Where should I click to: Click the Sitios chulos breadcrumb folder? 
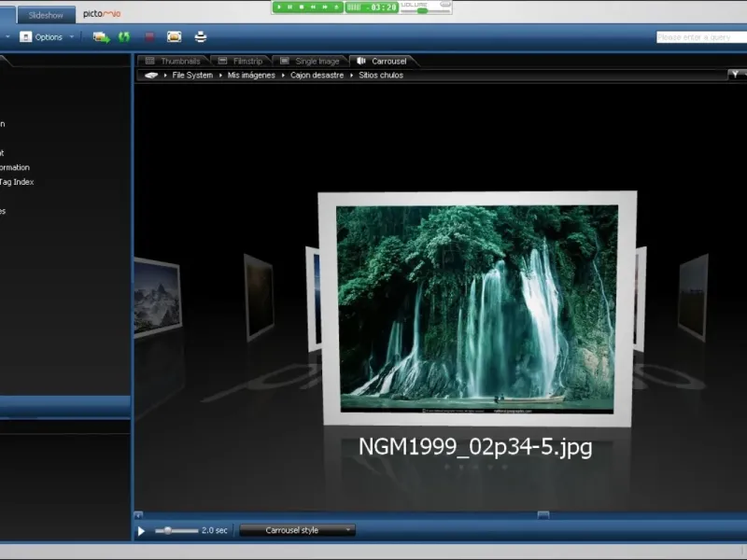pos(381,75)
